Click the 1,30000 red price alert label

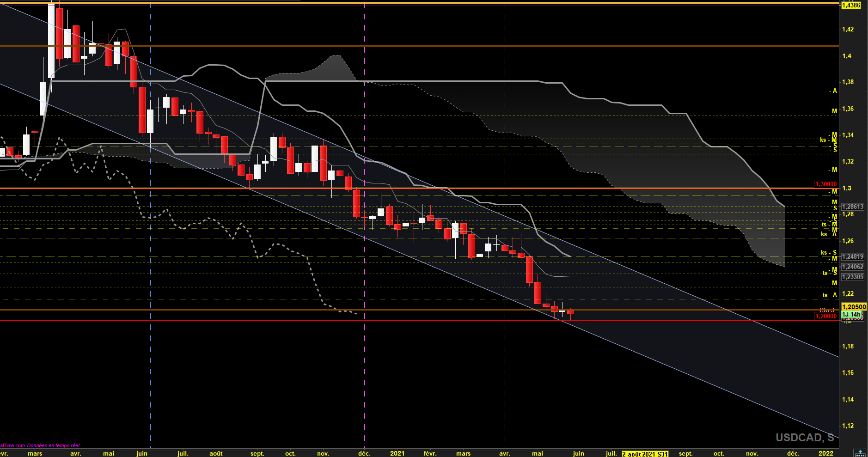click(x=825, y=184)
